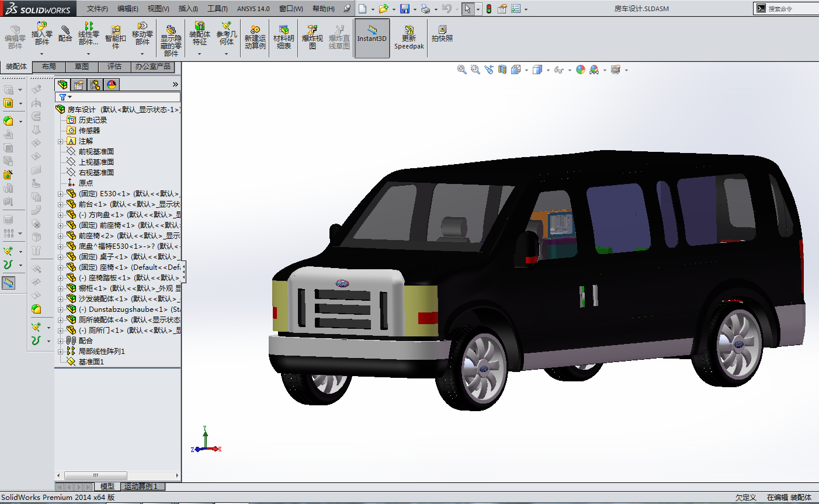The height and width of the screenshot is (504, 819).
Task: Expand the panel tabs with the » chevron
Action: 175,85
